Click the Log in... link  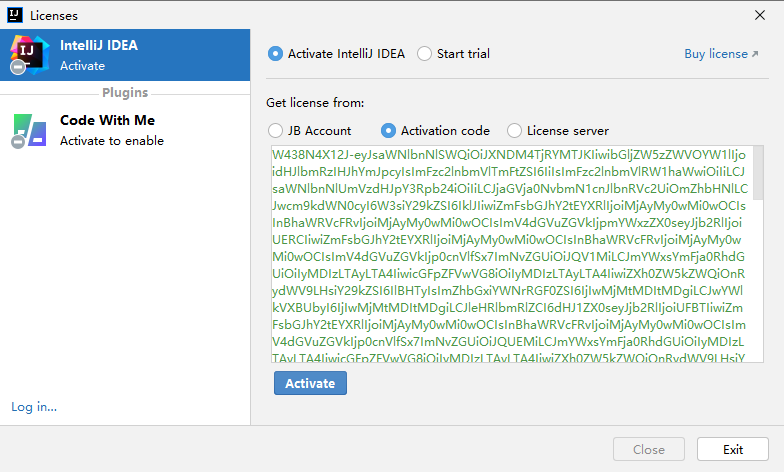point(34,406)
